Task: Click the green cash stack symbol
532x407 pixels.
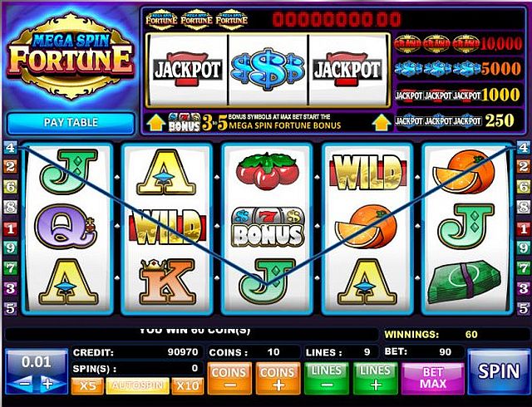Action: pyautogui.click(x=464, y=282)
